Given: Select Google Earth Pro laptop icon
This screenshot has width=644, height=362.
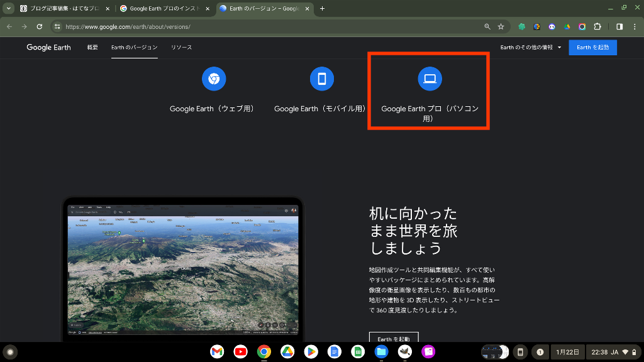Looking at the screenshot, I should tap(430, 79).
